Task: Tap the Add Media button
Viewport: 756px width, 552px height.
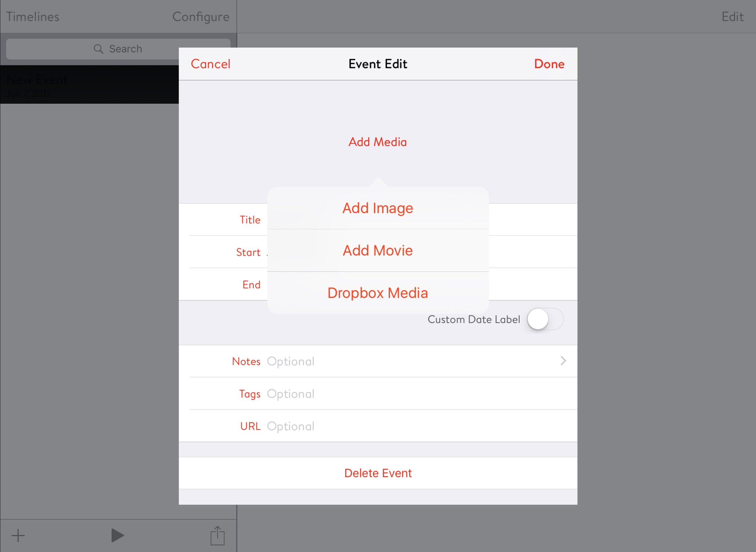Action: 378,142
